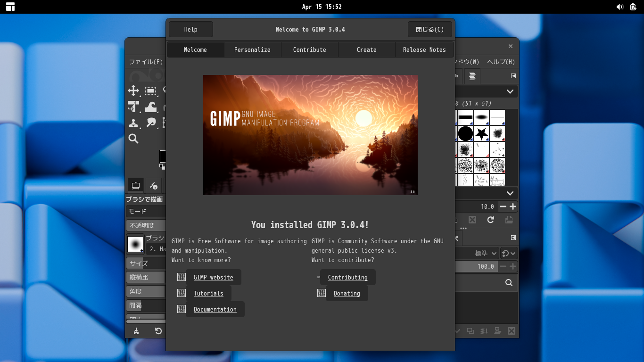Click the 不透明度 opacity slider
This screenshot has width=644, height=362.
click(146, 225)
